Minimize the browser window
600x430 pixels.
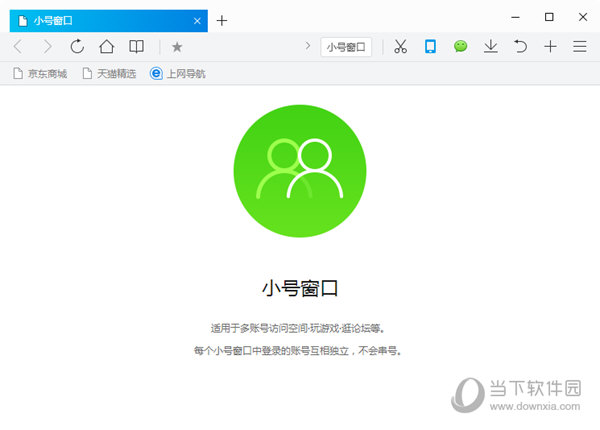[x=515, y=17]
